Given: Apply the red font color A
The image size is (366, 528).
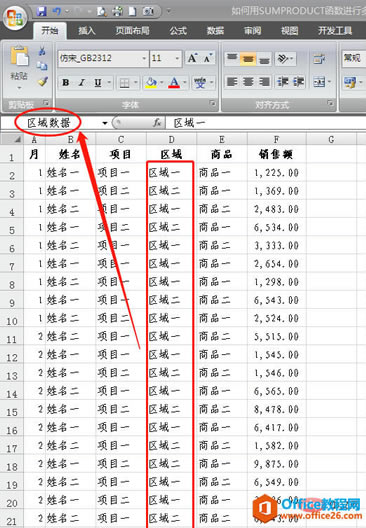Looking at the screenshot, I should (174, 82).
